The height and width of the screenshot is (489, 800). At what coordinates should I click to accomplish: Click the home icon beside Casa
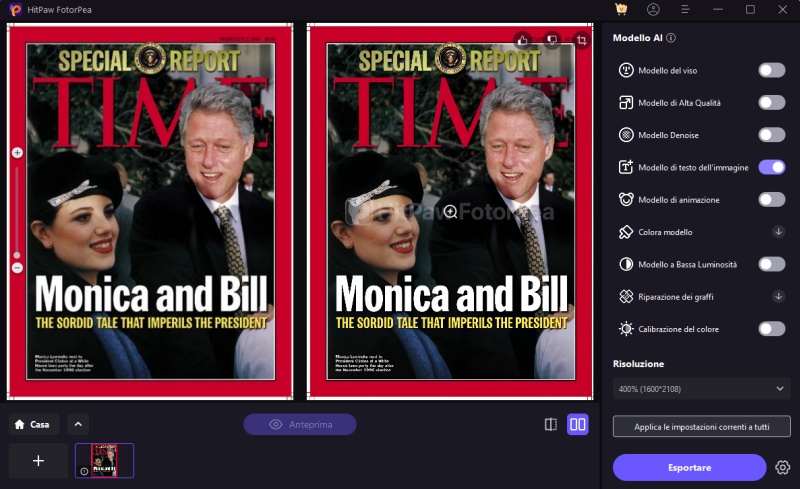point(19,425)
